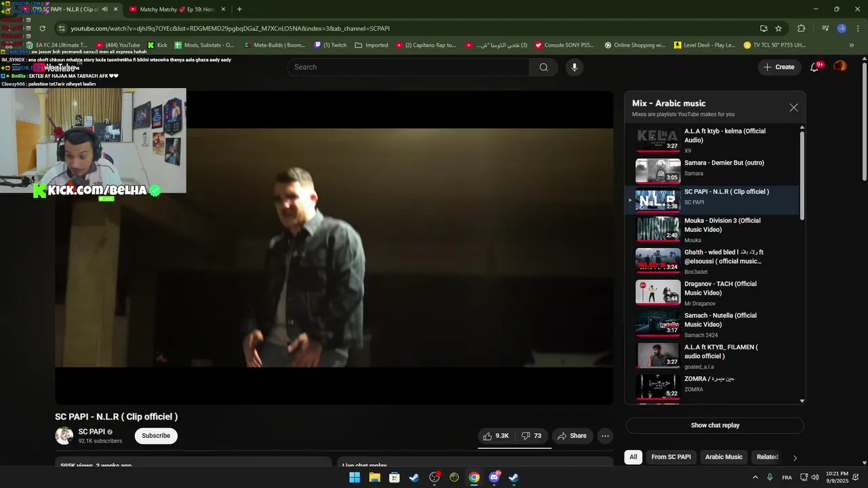Open the EA FC 24 Ultimate bookmark

[56, 45]
